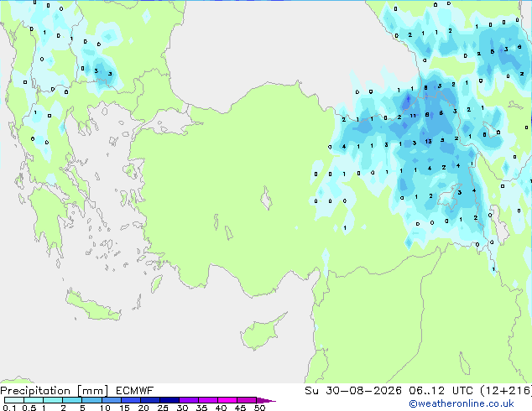Click the above-50 mm arrow legend tip
The height and width of the screenshot is (411, 532).
tap(266, 400)
